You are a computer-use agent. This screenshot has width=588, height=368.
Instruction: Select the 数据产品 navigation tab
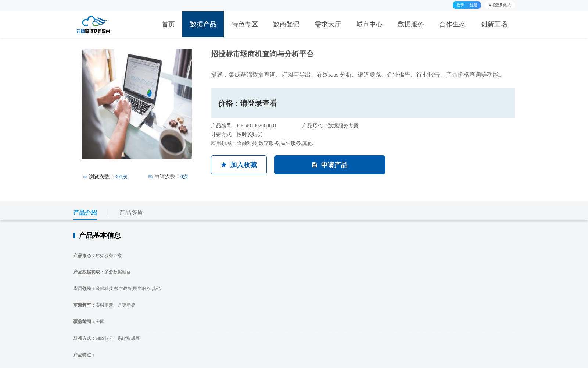tap(203, 24)
